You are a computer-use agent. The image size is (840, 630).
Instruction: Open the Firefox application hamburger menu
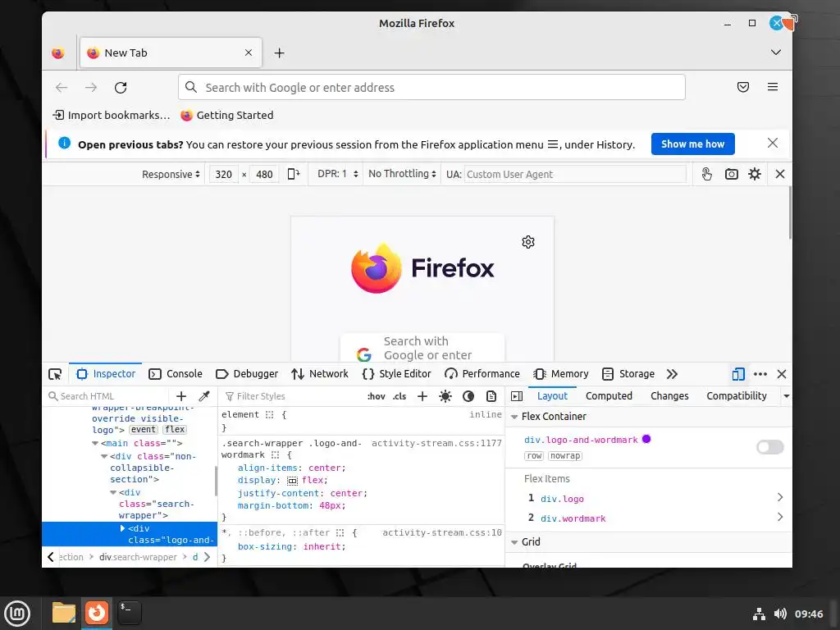pos(773,87)
